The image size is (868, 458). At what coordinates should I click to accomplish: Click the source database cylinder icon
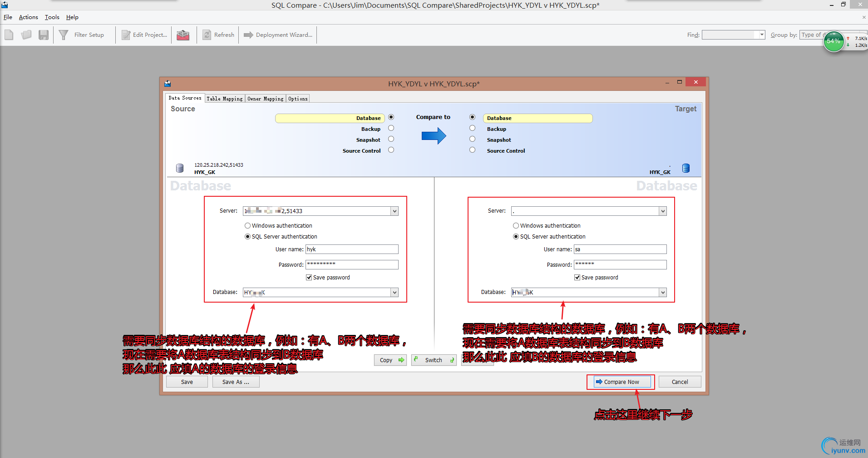(180, 168)
